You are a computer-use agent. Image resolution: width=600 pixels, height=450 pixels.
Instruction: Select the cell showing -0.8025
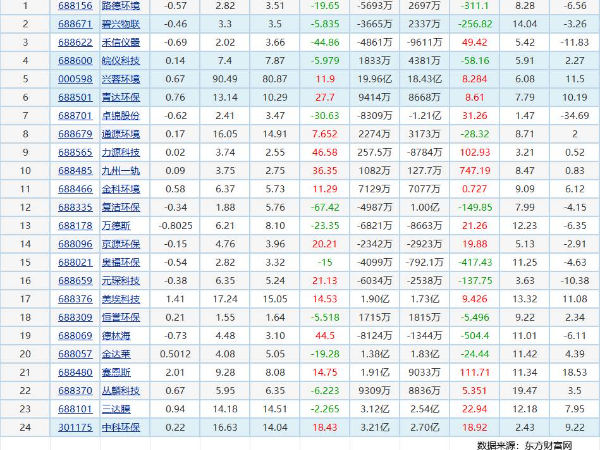(175, 226)
